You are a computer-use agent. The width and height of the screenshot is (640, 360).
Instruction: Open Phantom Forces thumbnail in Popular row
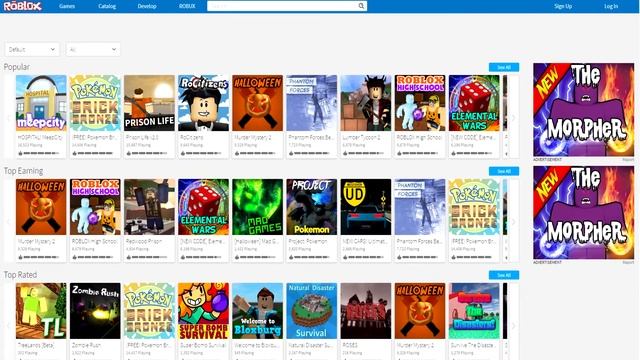click(312, 103)
